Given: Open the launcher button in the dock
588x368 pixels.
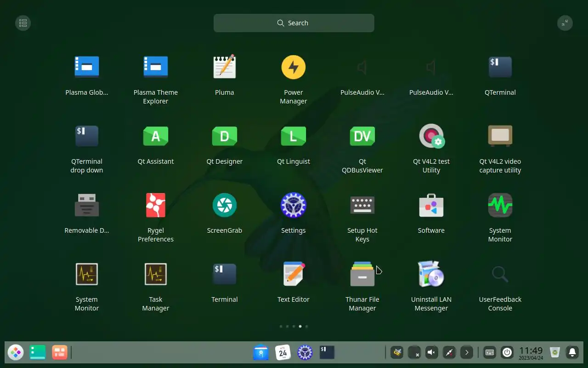Looking at the screenshot, I should click(x=16, y=353).
